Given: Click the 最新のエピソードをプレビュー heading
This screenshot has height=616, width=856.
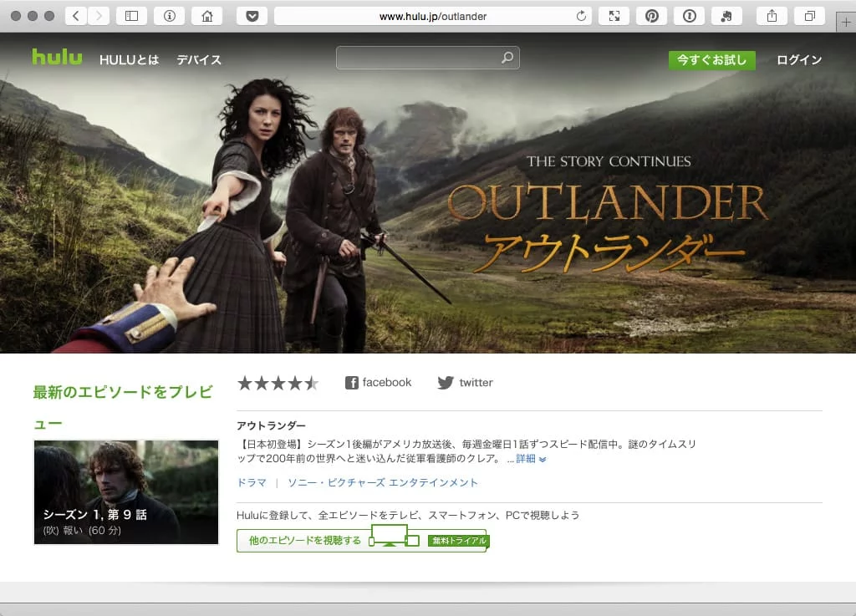Looking at the screenshot, I should pos(123,407).
